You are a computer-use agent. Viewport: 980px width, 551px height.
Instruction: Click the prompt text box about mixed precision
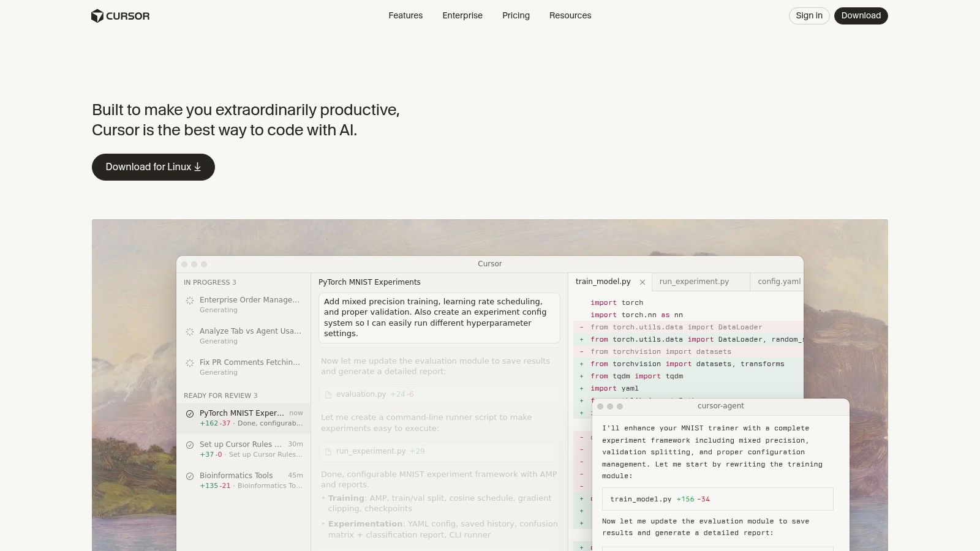[x=439, y=318]
